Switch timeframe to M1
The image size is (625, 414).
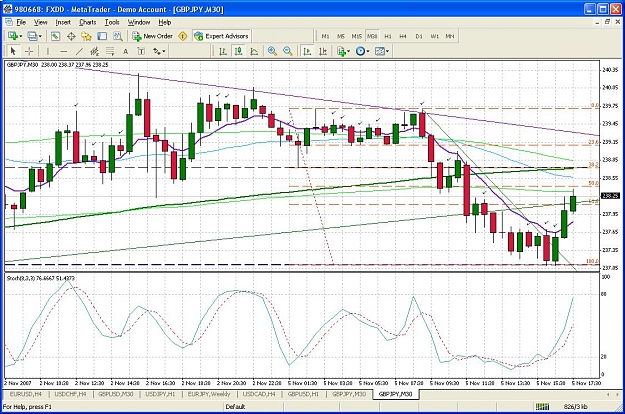[x=325, y=36]
